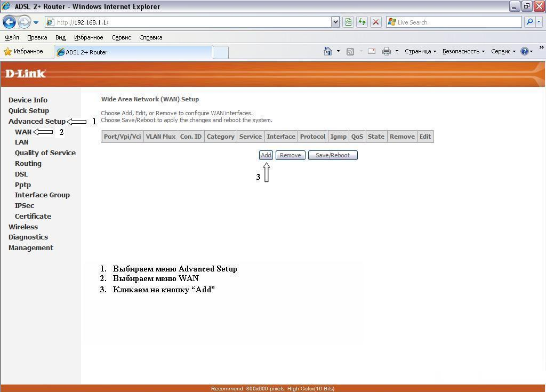Viewport: 546px width, 392px height.
Task: Click the Stop loading red X icon
Action: click(376, 22)
